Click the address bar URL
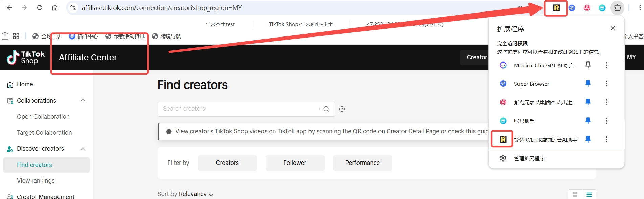Image resolution: width=644 pixels, height=199 pixels. (162, 8)
